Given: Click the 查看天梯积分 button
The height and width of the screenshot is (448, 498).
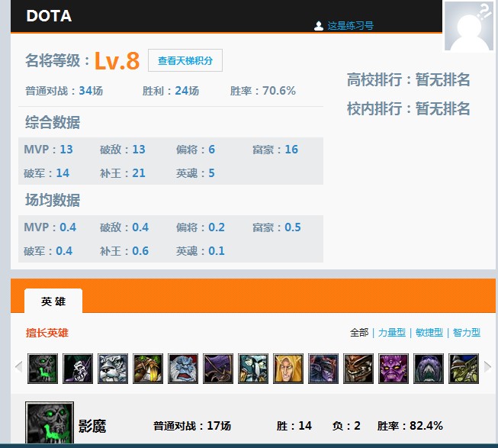Looking at the screenshot, I should coord(185,60).
